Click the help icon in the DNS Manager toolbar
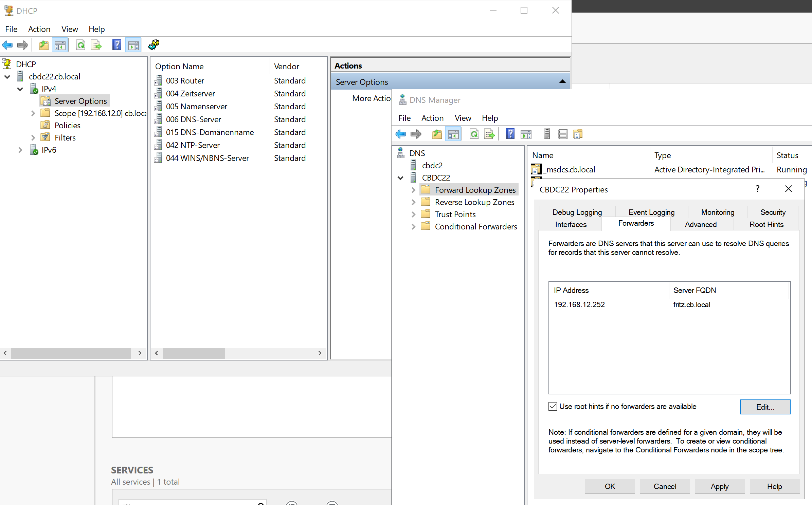Image resolution: width=812 pixels, height=505 pixels. [510, 134]
